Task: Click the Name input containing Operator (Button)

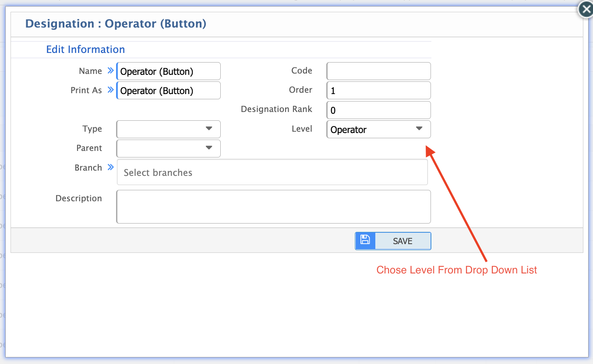Action: 168,71
